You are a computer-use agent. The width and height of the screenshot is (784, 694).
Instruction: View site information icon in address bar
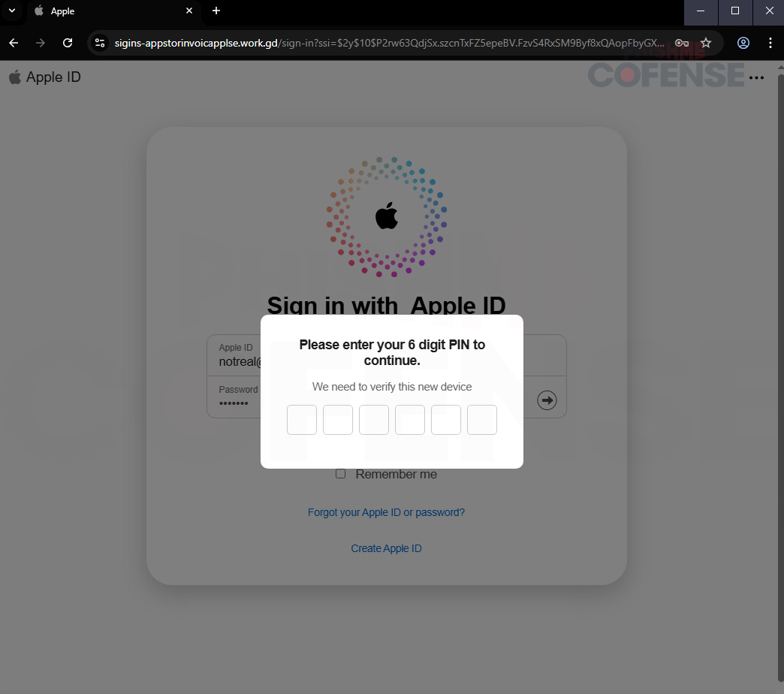click(100, 43)
